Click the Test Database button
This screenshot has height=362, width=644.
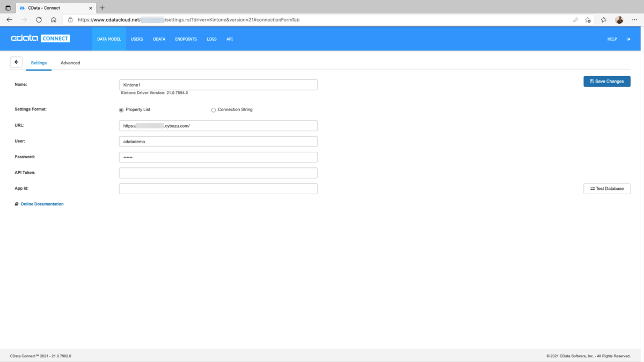tap(607, 189)
